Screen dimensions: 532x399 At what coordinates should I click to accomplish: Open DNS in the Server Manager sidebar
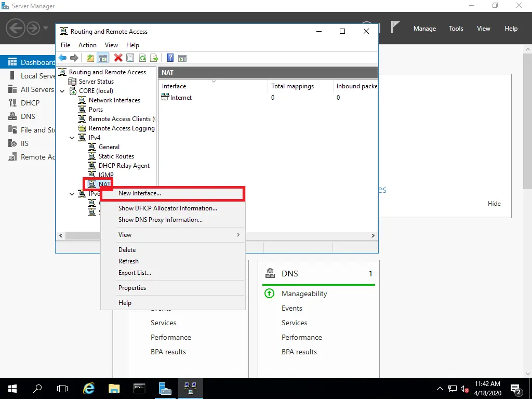(28, 116)
